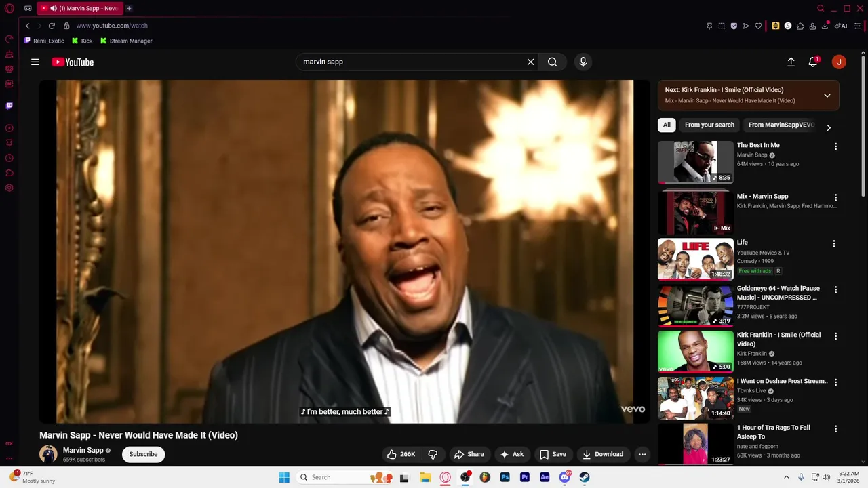This screenshot has height=488, width=868.
Task: Toggle the Opera ad blocker shield icon
Action: [734, 26]
